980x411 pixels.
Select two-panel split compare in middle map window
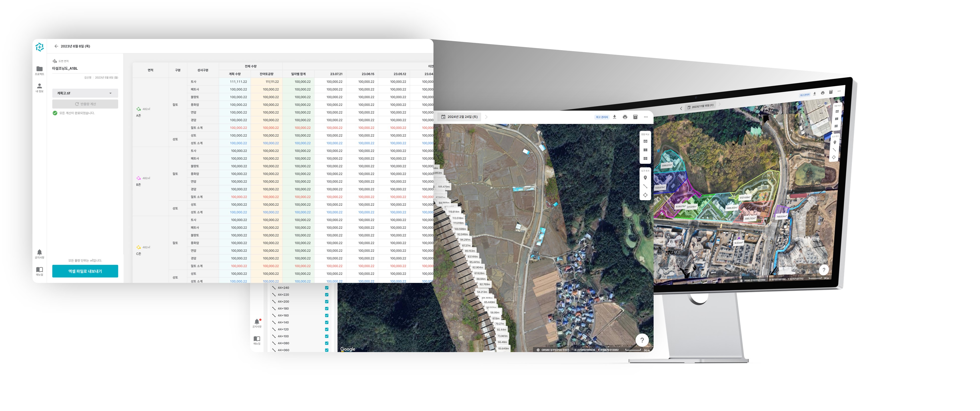click(x=645, y=150)
